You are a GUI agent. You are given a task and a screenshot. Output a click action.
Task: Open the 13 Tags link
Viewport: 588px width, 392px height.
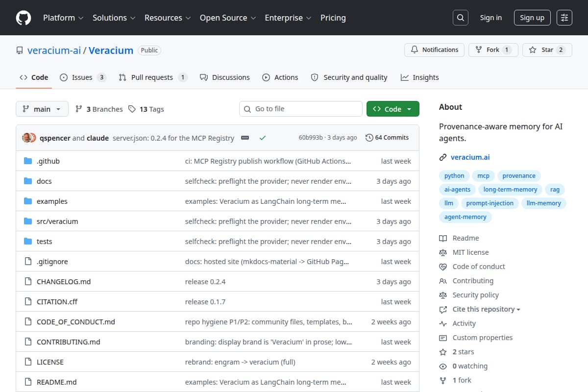[x=146, y=109]
